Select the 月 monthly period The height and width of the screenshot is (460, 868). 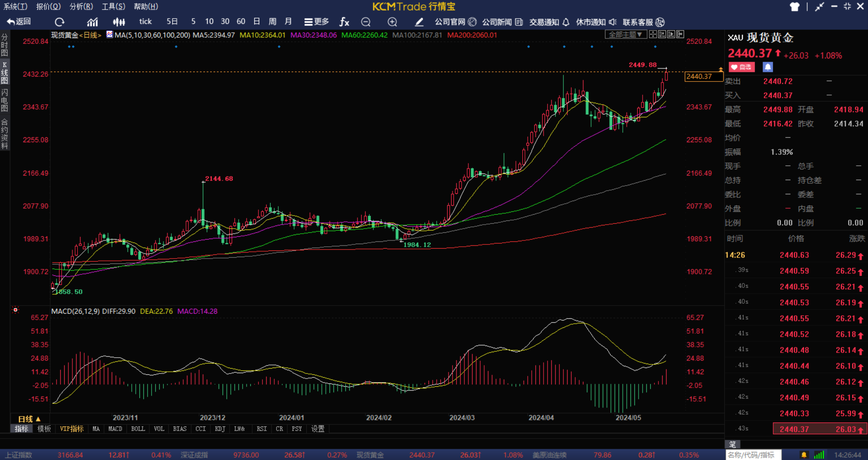tap(288, 22)
